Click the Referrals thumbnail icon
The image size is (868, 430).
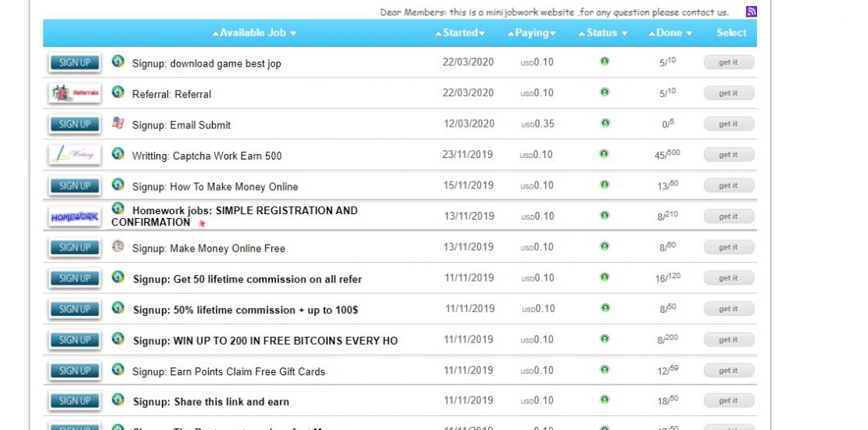pos(74,93)
